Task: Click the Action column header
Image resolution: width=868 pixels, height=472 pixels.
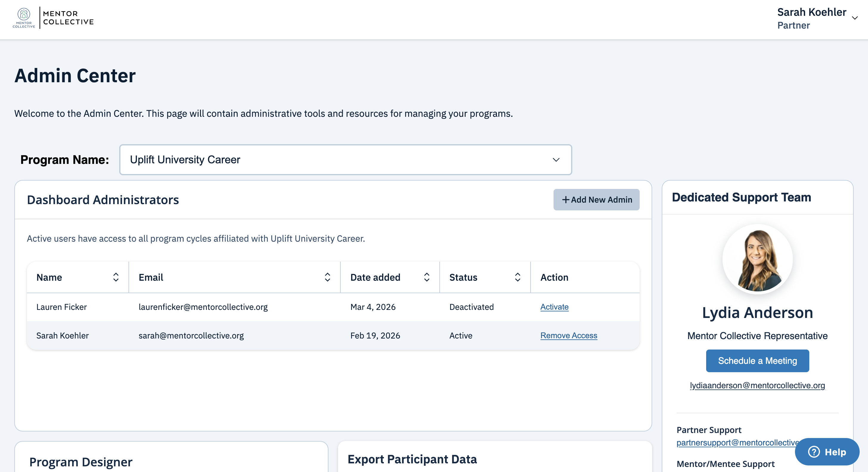Action: point(554,277)
